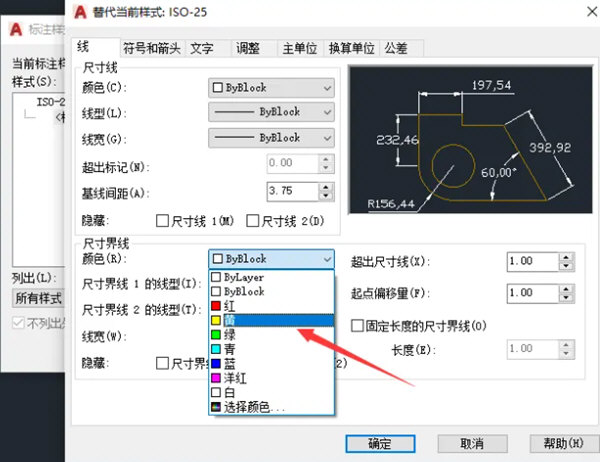Toggle hide 尺寸线 2(D) checkbox

253,221
